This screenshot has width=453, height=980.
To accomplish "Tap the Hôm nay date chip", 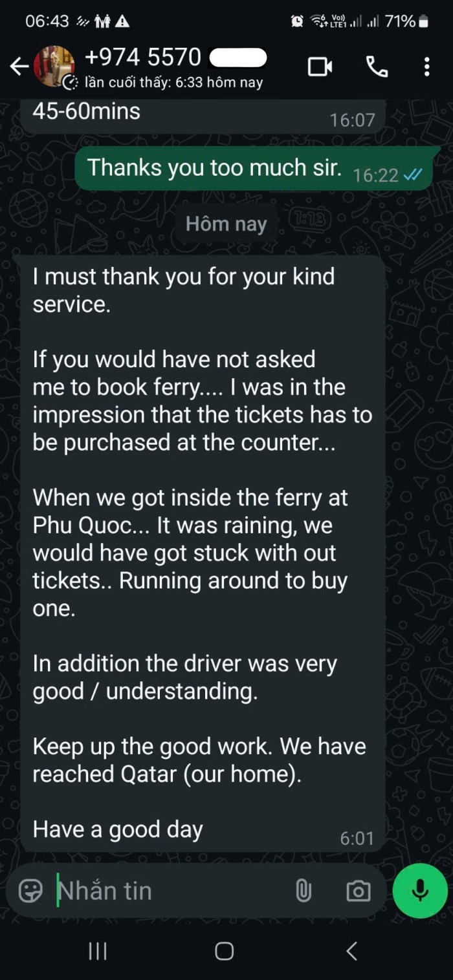I will coord(226,224).
